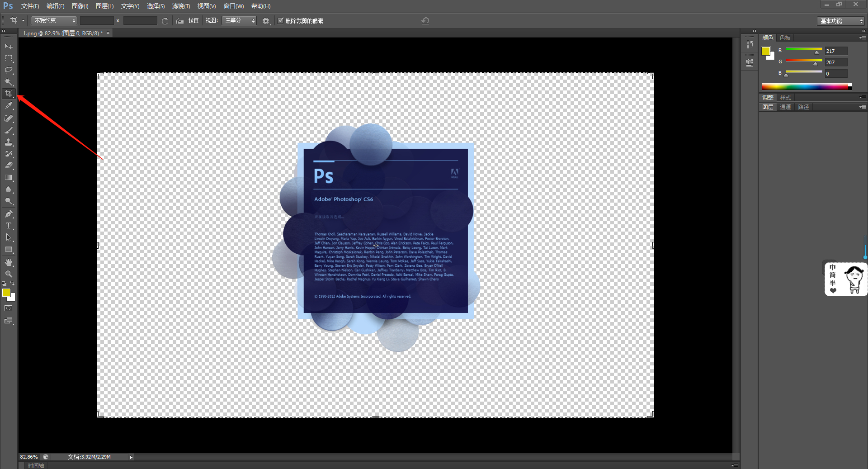Open crop settings gear icon
868x469 pixels.
tap(266, 21)
